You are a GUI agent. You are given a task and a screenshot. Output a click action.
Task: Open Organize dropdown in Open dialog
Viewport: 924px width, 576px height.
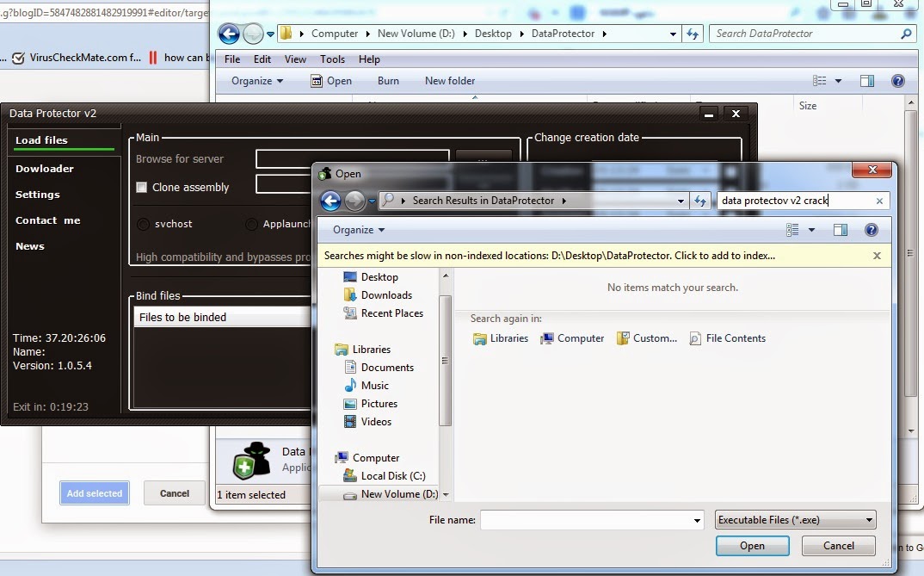[x=358, y=230]
